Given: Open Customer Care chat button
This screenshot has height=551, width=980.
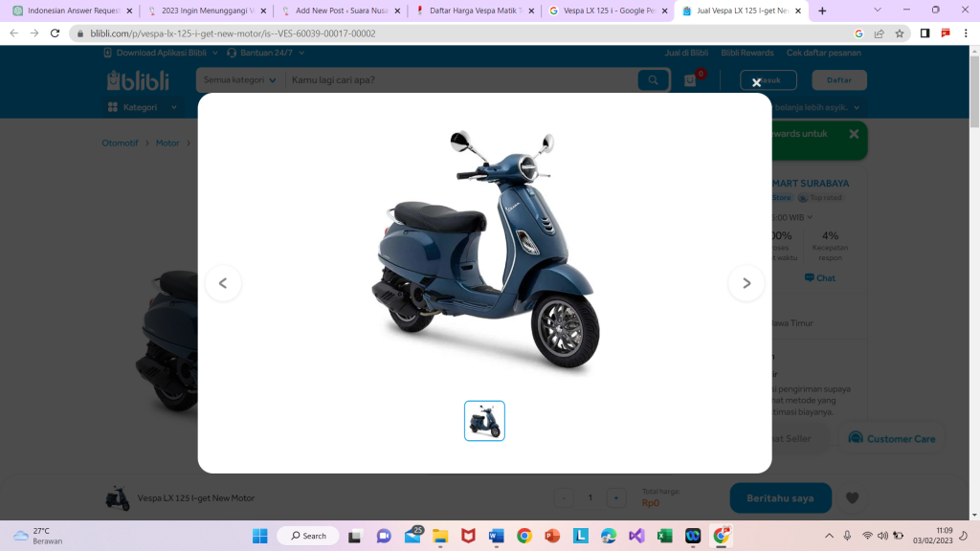Looking at the screenshot, I should [892, 438].
